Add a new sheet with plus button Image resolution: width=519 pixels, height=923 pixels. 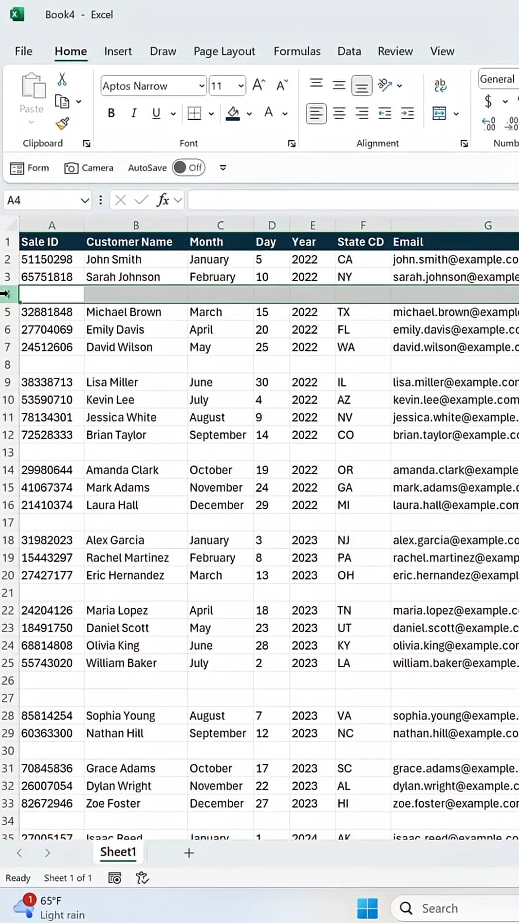pos(189,852)
